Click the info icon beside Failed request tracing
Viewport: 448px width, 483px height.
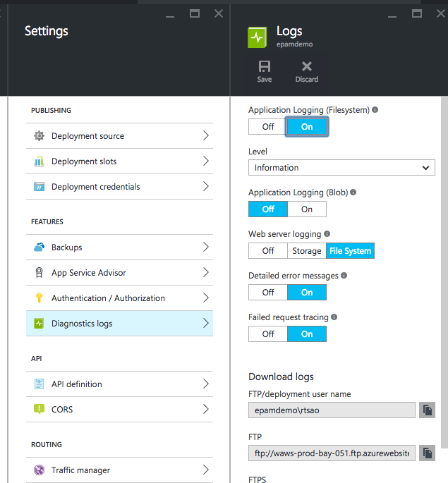(334, 317)
